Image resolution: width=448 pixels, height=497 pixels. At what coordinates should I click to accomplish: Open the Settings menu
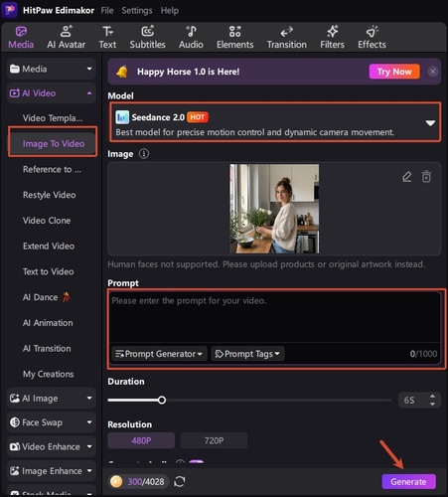point(137,11)
